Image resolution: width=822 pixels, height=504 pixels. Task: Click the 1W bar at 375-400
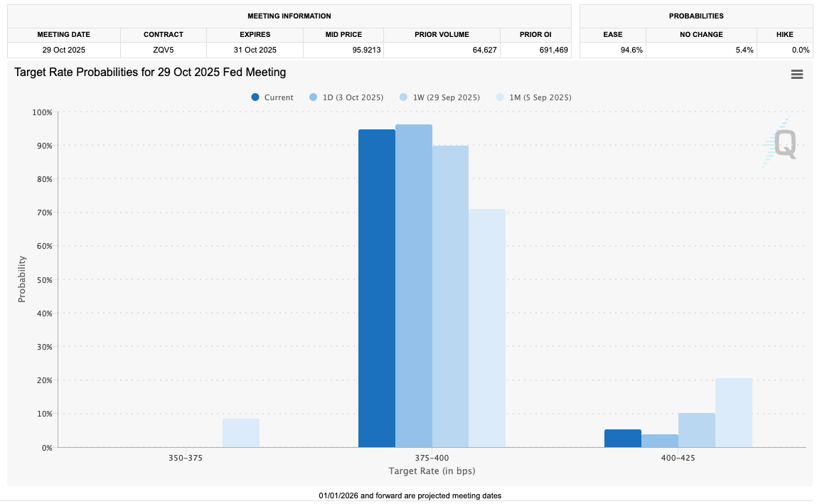coord(450,296)
